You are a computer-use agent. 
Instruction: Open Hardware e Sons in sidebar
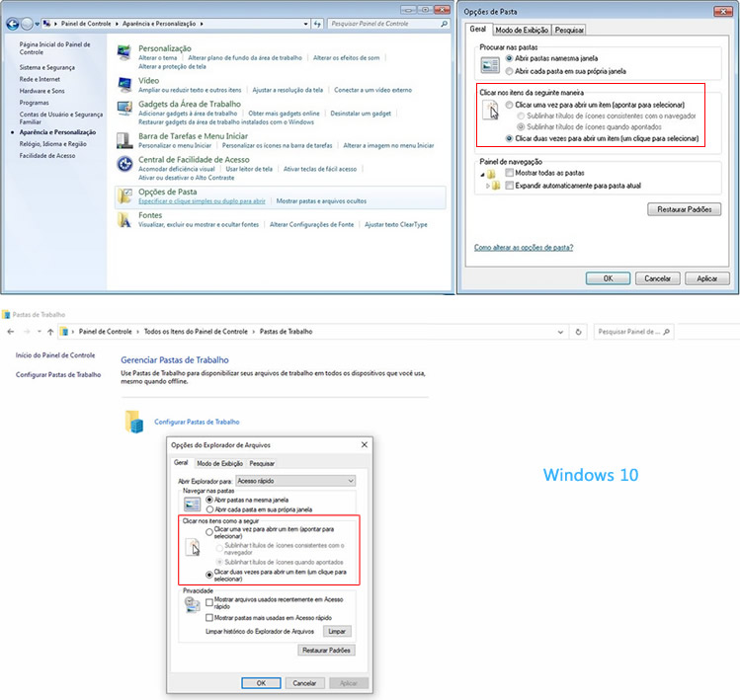coord(42,91)
